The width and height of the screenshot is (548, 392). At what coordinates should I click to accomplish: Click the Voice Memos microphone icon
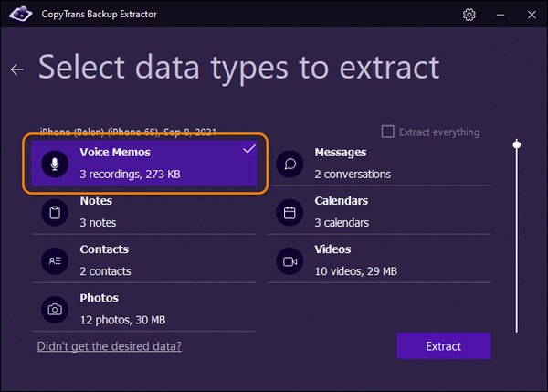click(x=55, y=164)
